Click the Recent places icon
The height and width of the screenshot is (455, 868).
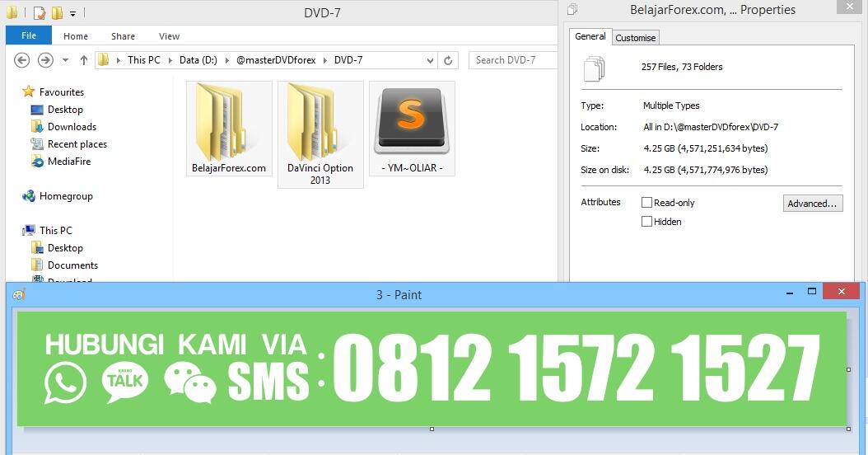click(37, 144)
